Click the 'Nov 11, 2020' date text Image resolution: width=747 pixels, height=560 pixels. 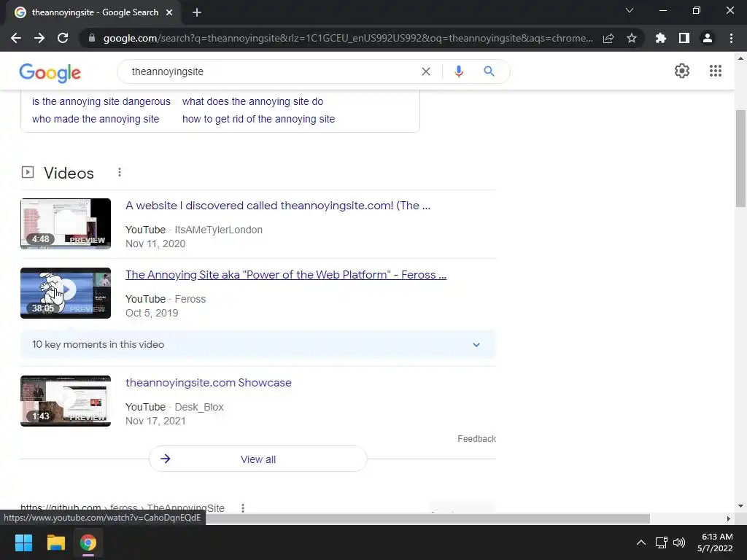(x=155, y=244)
